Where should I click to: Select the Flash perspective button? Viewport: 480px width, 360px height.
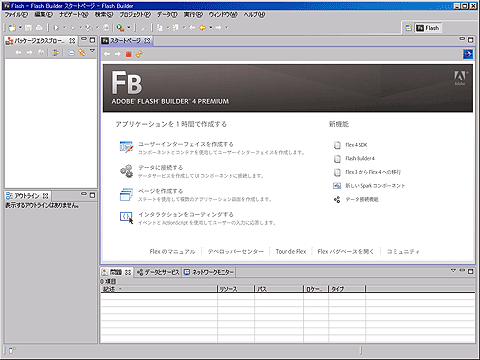tap(428, 28)
